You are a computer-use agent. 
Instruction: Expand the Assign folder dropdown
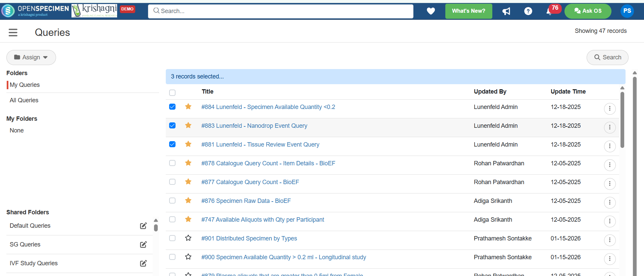point(31,57)
